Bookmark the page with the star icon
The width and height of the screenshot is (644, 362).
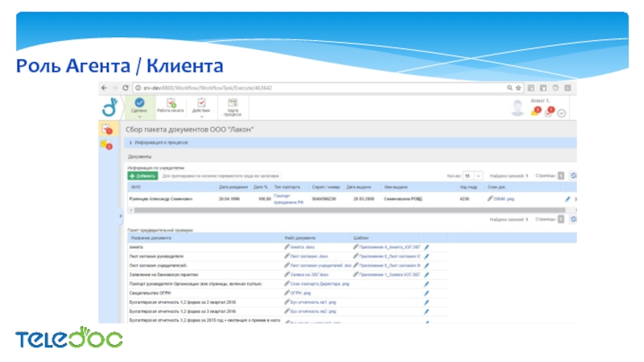click(519, 88)
